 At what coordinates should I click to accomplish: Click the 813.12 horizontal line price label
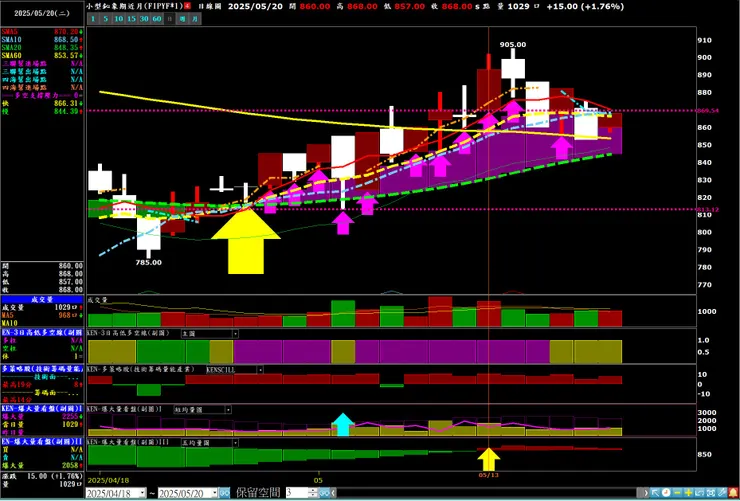pos(708,209)
